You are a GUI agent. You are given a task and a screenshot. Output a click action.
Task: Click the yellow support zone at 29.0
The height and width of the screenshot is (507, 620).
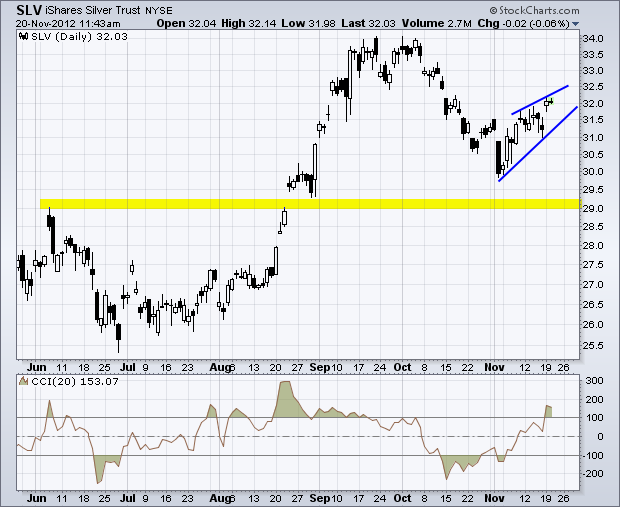[310, 204]
